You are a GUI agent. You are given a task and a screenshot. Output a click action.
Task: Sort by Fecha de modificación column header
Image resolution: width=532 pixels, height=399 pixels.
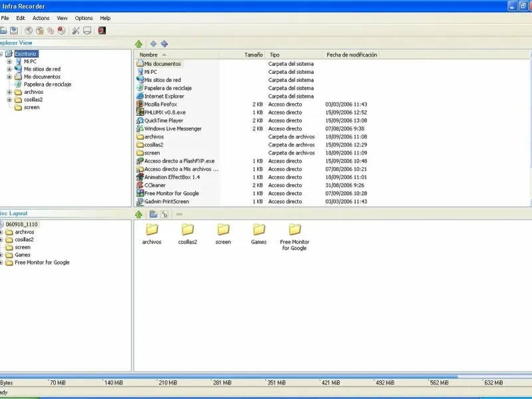[352, 55]
